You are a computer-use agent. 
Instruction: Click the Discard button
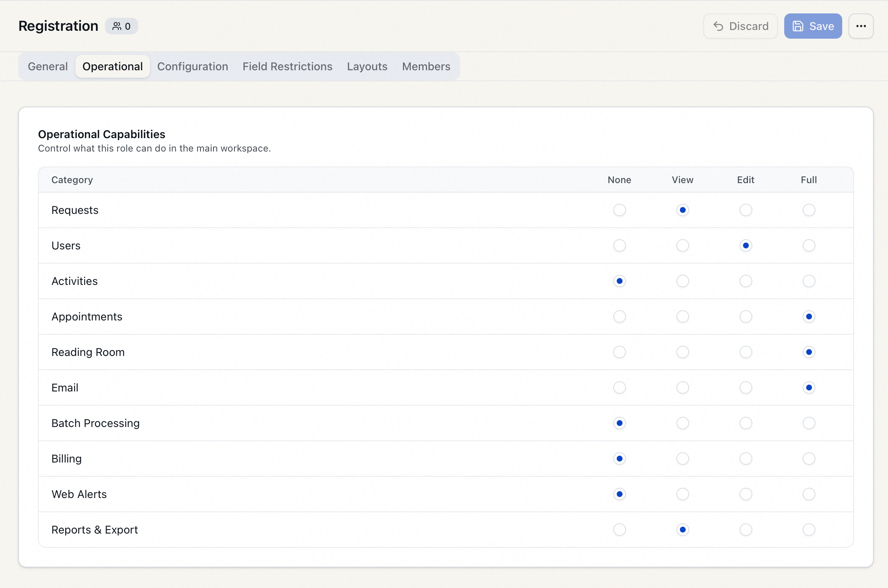pos(740,26)
